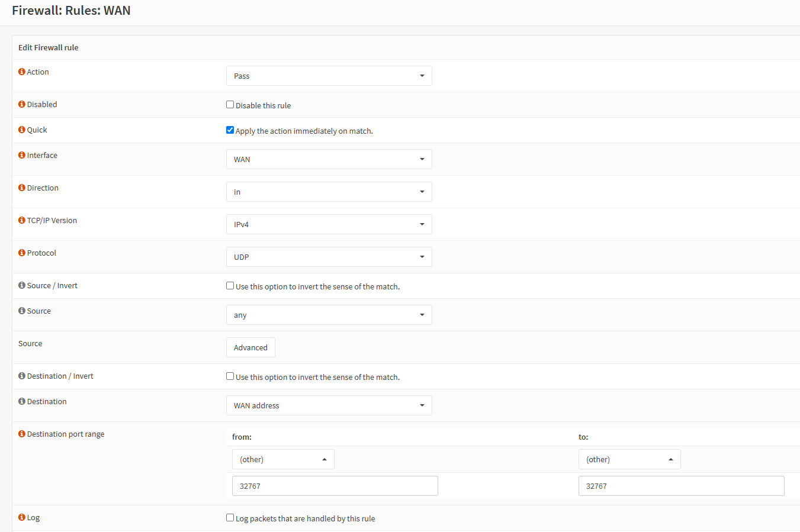Click the from port field containing 32767
This screenshot has width=800, height=532.
click(335, 485)
